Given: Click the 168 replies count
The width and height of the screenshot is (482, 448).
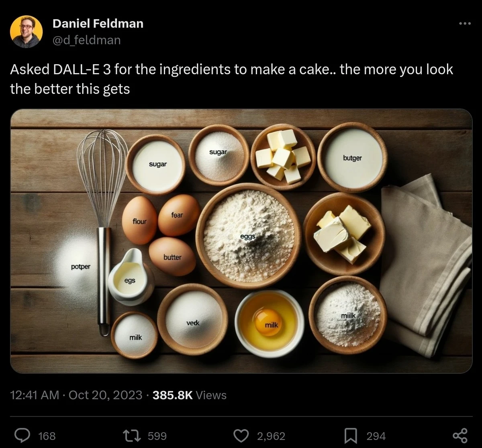Looking at the screenshot, I should click(x=47, y=436).
